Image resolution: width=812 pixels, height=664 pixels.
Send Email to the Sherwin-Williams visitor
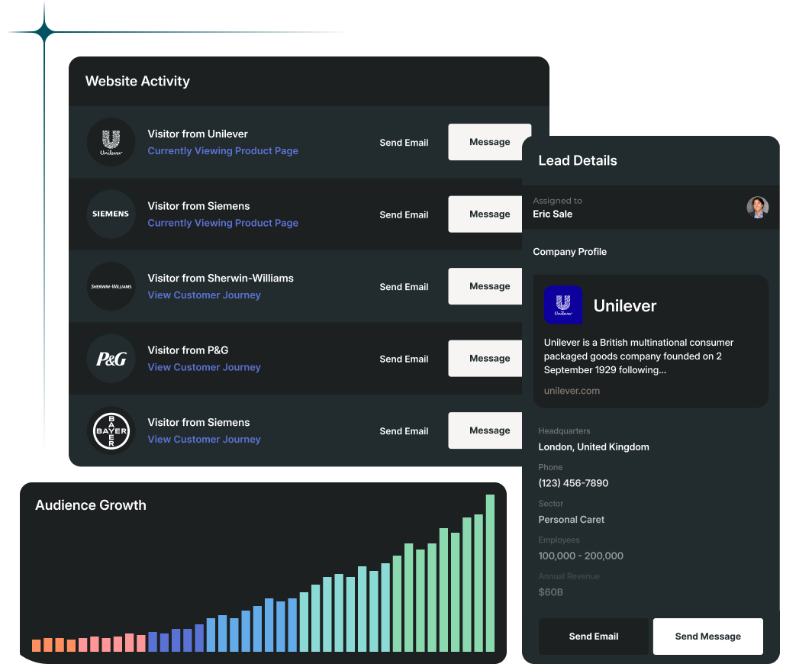coord(404,286)
